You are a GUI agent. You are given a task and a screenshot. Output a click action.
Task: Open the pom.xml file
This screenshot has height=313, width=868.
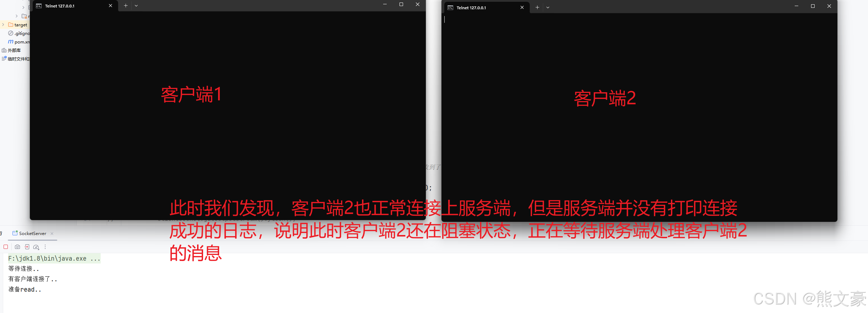pyautogui.click(x=22, y=42)
